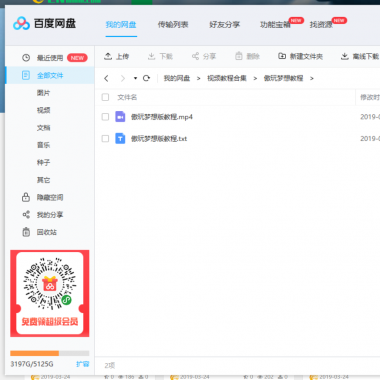Open the 功能宝箱 tab
380x380 pixels.
click(x=275, y=24)
